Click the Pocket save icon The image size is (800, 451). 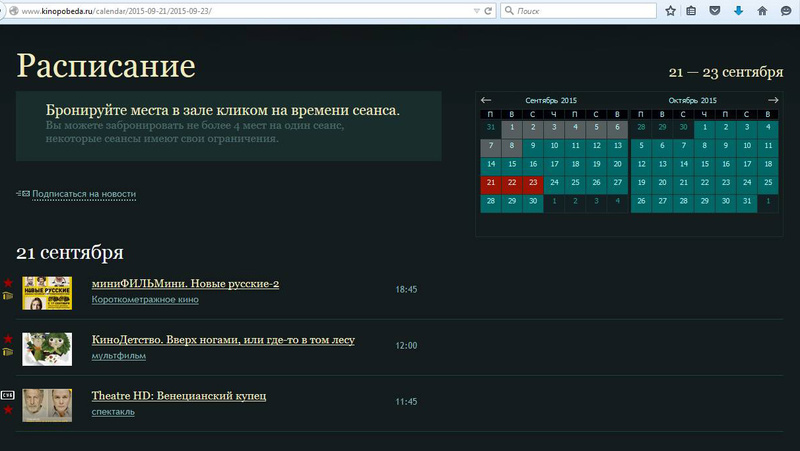pos(715,11)
